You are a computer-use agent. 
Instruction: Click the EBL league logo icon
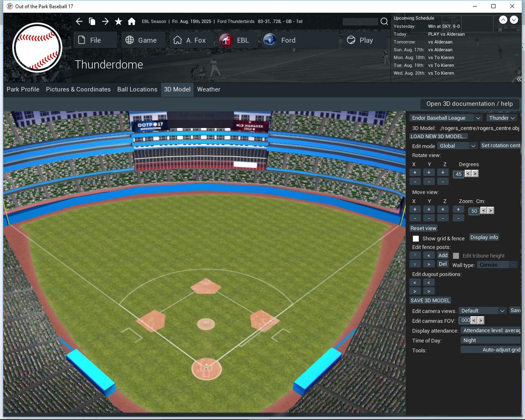pyautogui.click(x=226, y=40)
